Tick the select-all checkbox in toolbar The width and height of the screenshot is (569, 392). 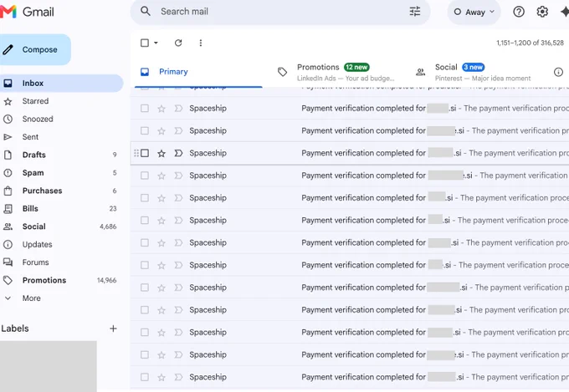pyautogui.click(x=145, y=43)
